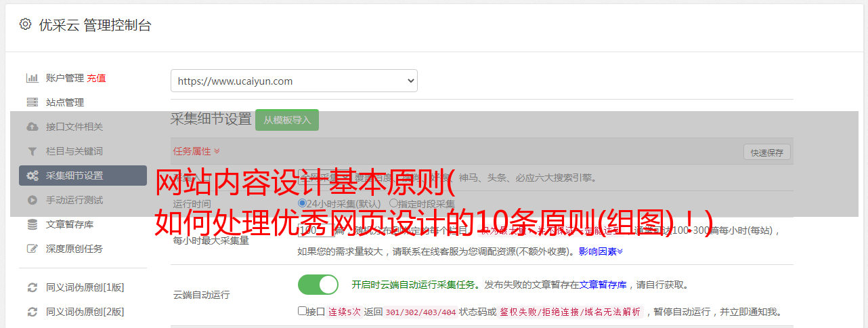Click the red 充值 link
The width and height of the screenshot is (868, 328).
coord(96,78)
